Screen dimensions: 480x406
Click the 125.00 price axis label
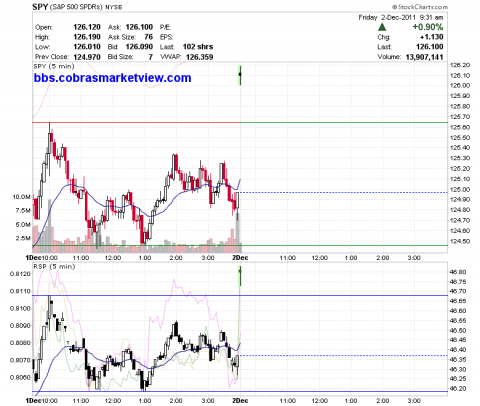[460, 190]
